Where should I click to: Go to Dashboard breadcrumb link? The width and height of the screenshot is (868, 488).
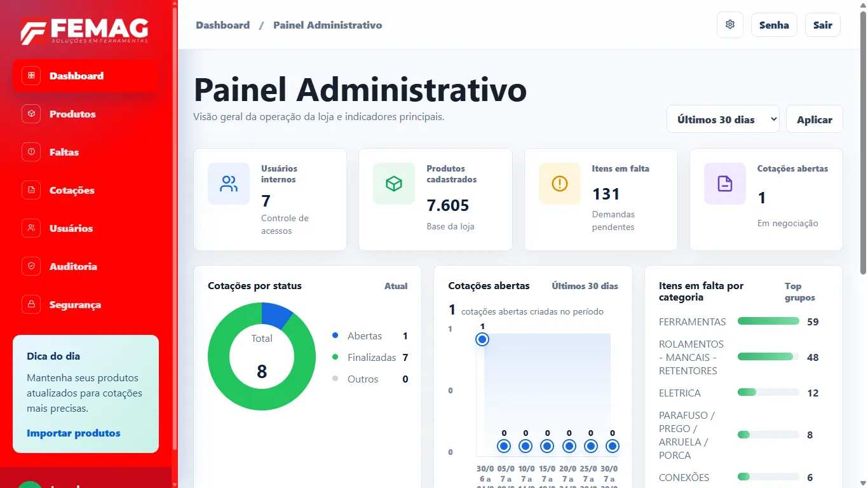pyautogui.click(x=222, y=25)
